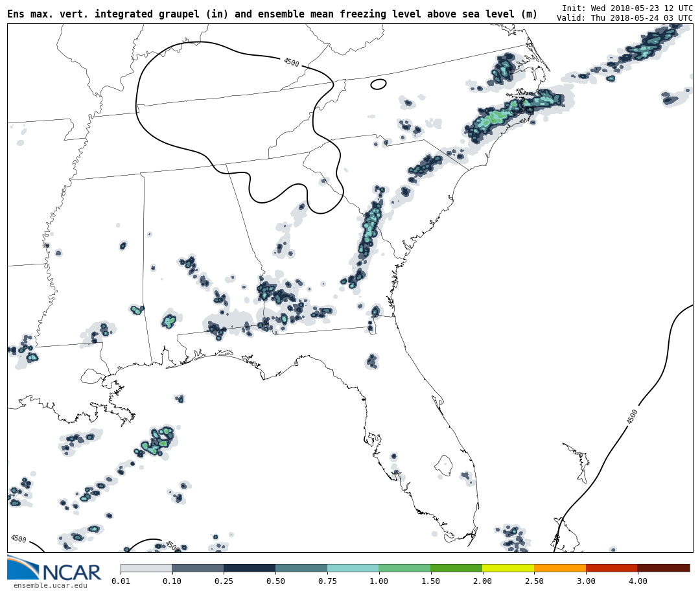Image resolution: width=700 pixels, height=593 pixels.
Task: Click the light teal 0.75–1.00 colorbar segment
Action: 353,568
